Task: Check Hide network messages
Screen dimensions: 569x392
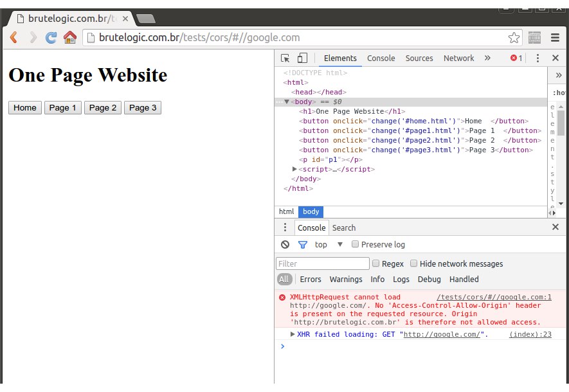Action: tap(413, 263)
